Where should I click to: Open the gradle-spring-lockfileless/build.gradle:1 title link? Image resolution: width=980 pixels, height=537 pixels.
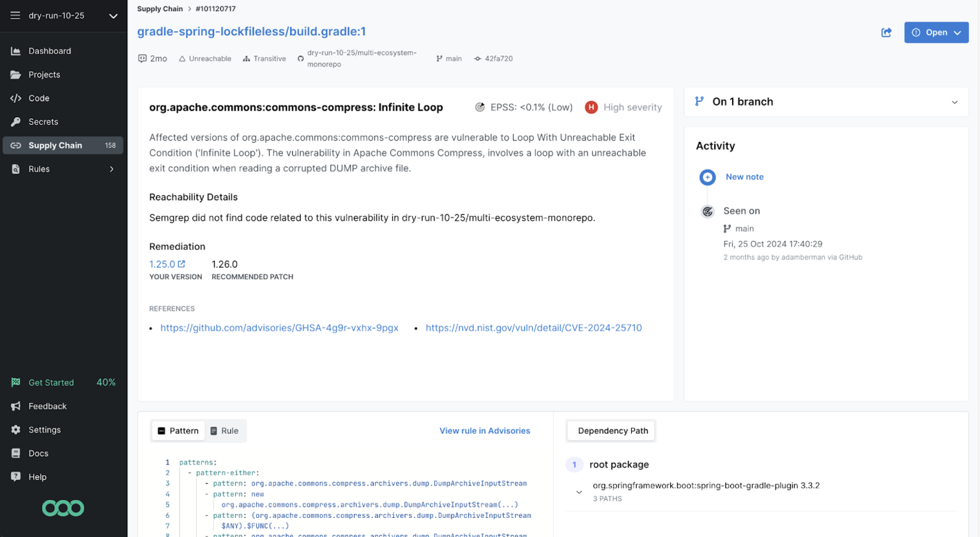point(251,31)
